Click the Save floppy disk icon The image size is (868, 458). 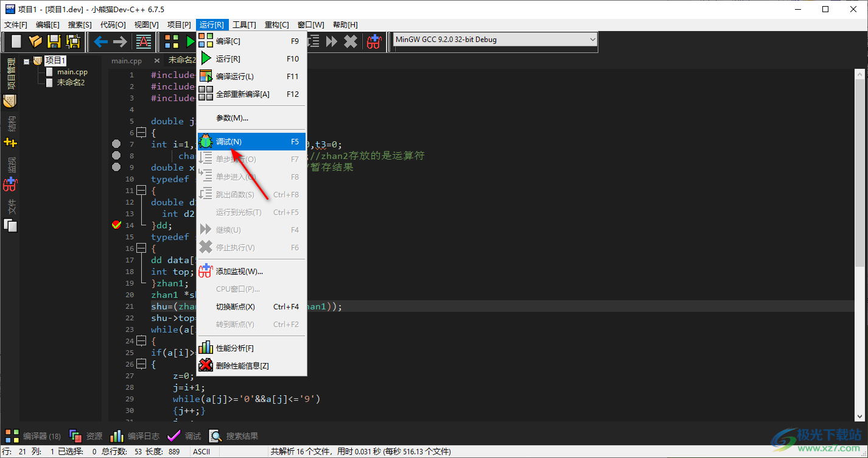tap(54, 41)
